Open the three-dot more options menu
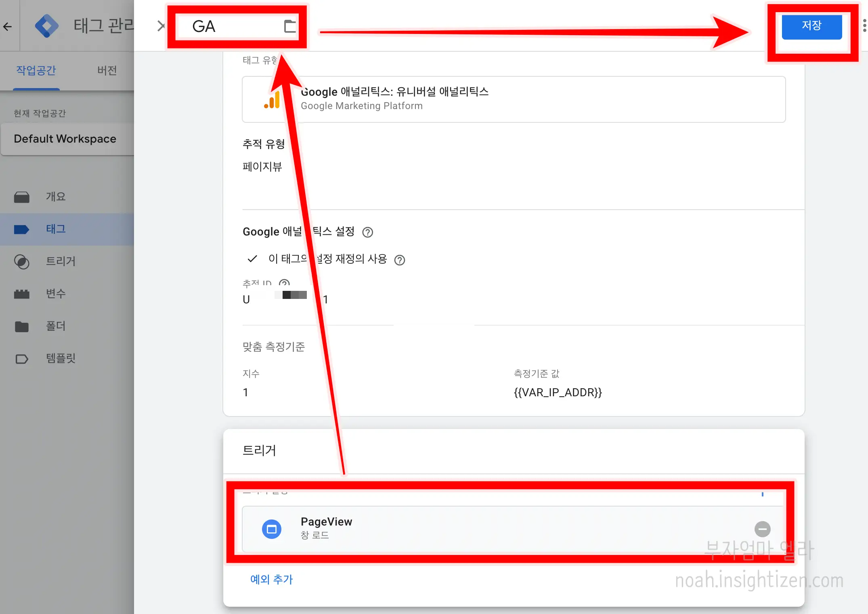The image size is (868, 614). coord(864,25)
